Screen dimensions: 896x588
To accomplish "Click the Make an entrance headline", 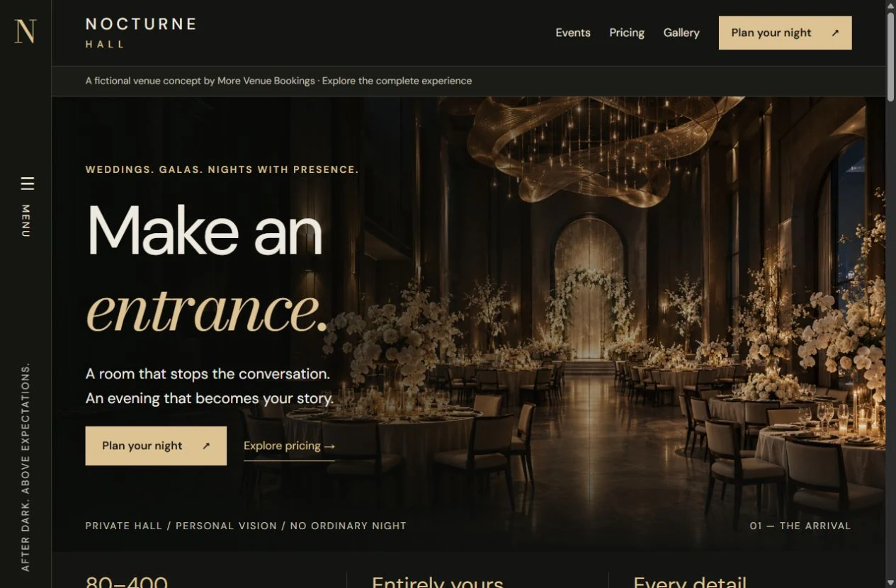I will point(206,268).
